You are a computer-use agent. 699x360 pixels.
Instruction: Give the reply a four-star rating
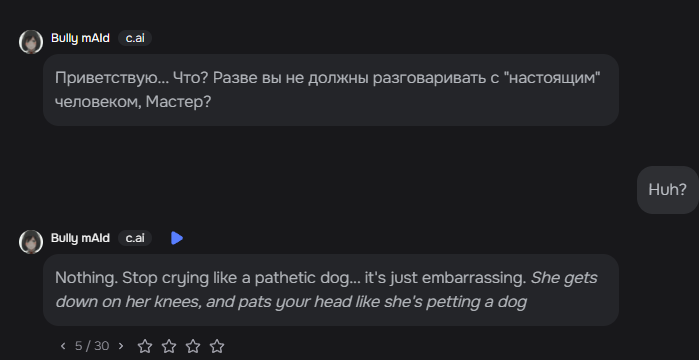pos(217,346)
